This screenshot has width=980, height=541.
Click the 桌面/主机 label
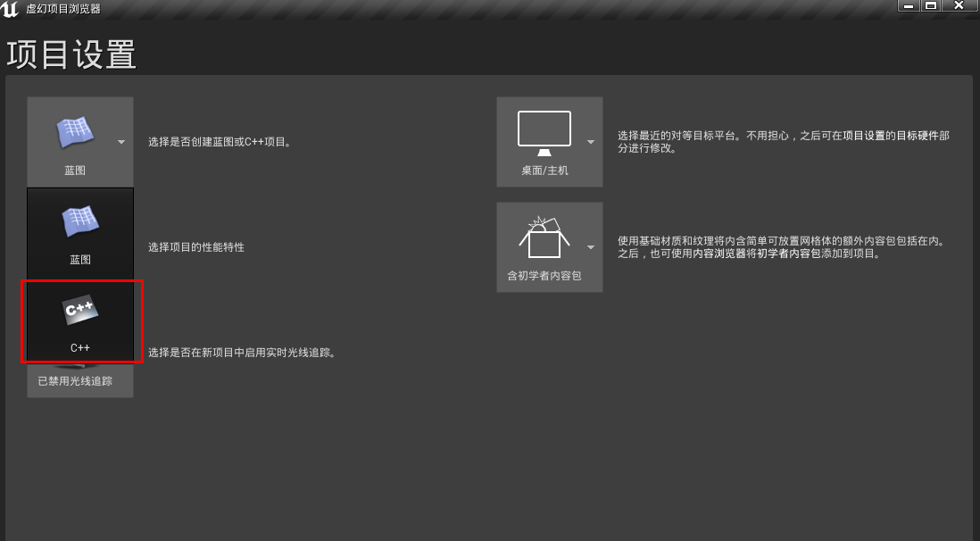click(544, 171)
